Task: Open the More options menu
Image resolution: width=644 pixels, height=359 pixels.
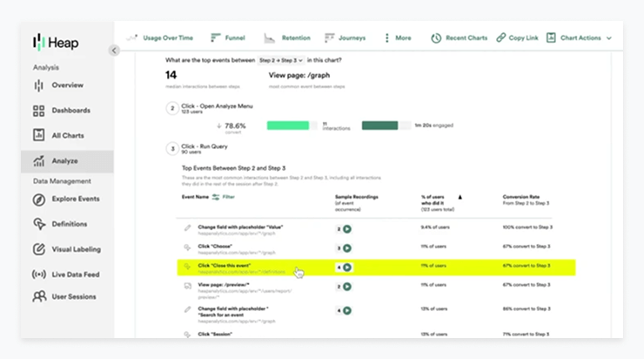Action: pos(398,38)
